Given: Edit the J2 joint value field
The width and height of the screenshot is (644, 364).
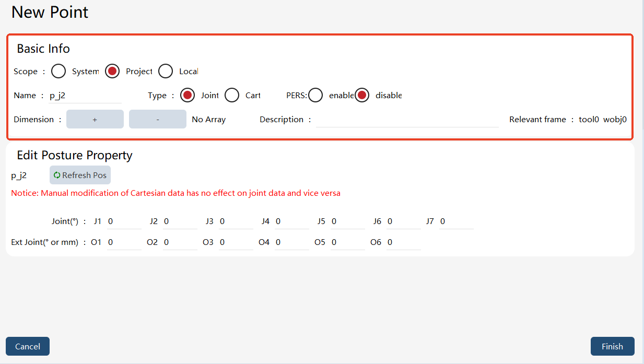Looking at the screenshot, I should [x=180, y=221].
